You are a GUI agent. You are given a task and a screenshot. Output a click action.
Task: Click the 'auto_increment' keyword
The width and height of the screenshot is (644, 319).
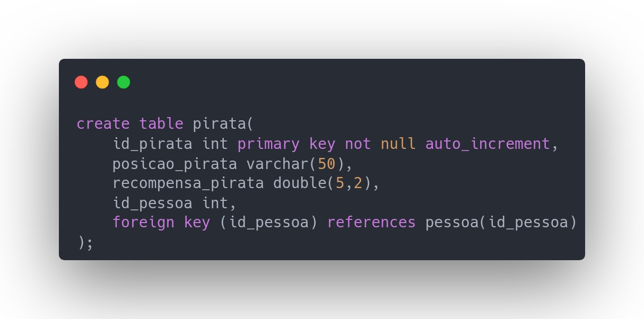pyautogui.click(x=488, y=144)
